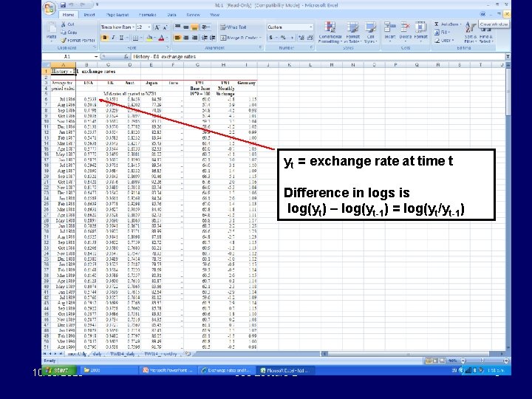Open Cell Styles gallery
This screenshot has width=532, height=399.
point(370,33)
